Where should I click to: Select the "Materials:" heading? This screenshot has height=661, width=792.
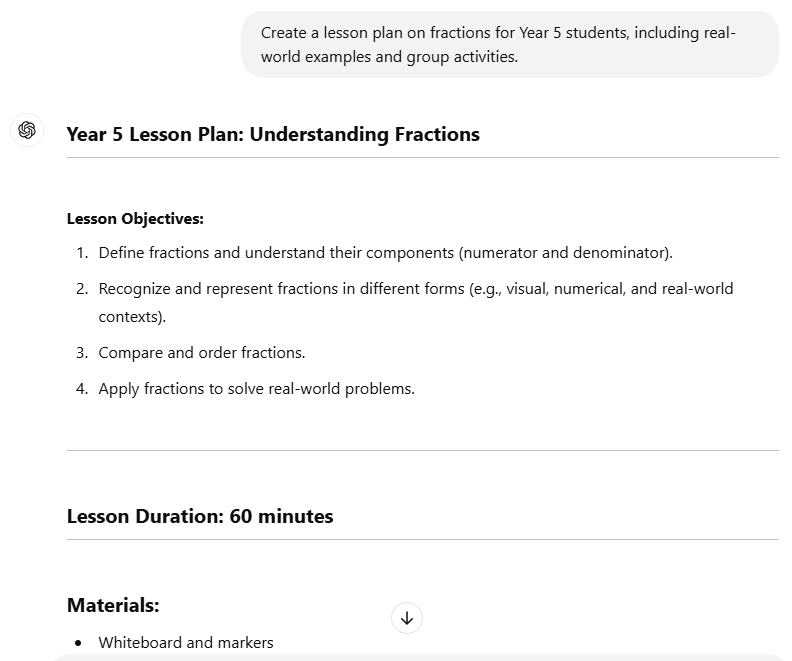click(x=113, y=605)
